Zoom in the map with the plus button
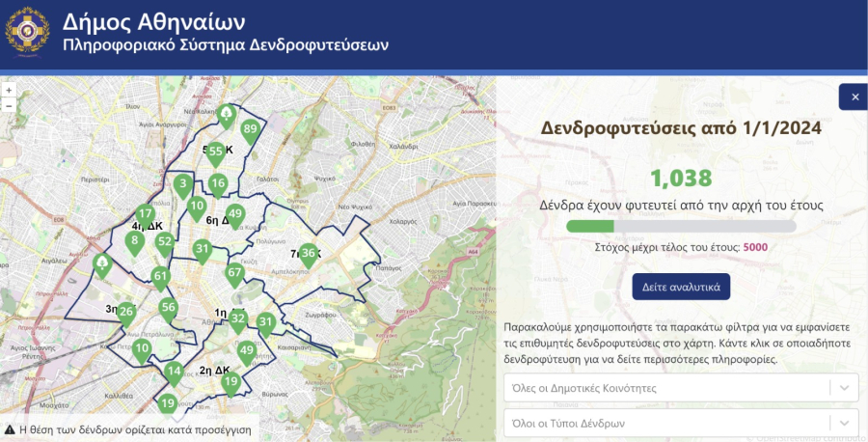 (x=9, y=90)
